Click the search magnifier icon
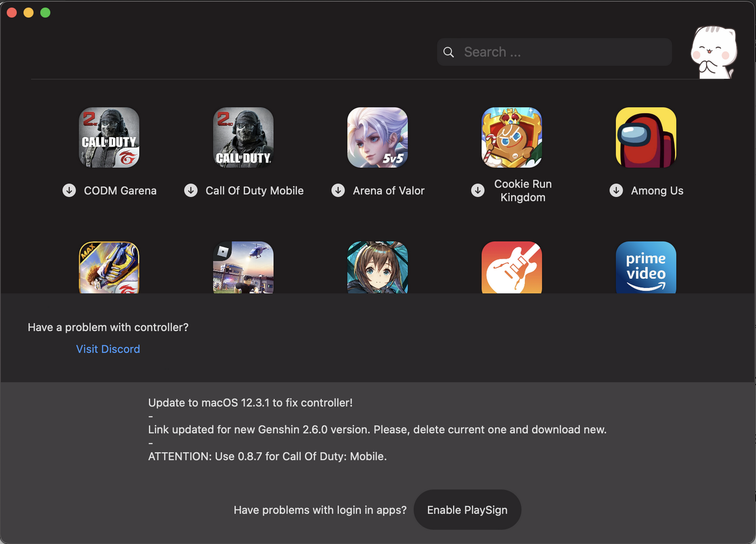 (449, 52)
